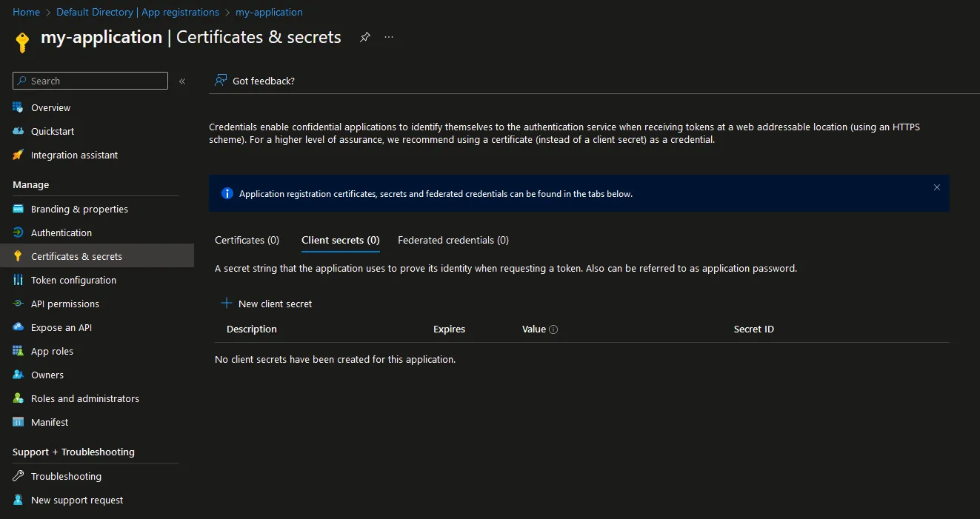Click the Expires column header
The height and width of the screenshot is (519, 980).
point(449,329)
